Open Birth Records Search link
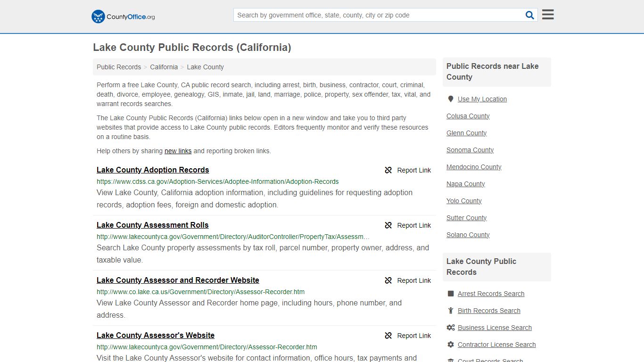Screen dimensions: 644x362 click(x=489, y=311)
